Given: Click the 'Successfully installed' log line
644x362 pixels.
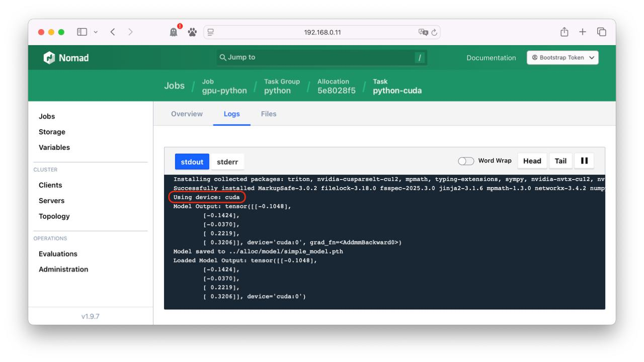Looking at the screenshot, I should pos(389,188).
